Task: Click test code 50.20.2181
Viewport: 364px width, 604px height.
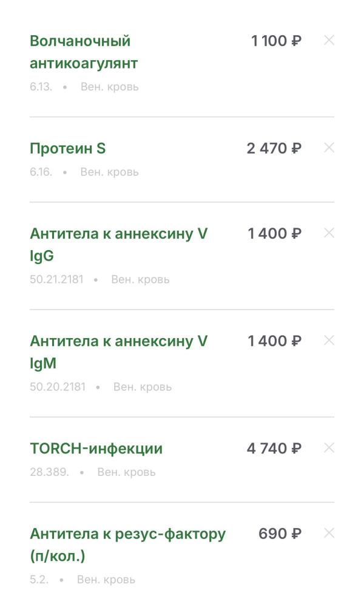Action: tap(58, 387)
